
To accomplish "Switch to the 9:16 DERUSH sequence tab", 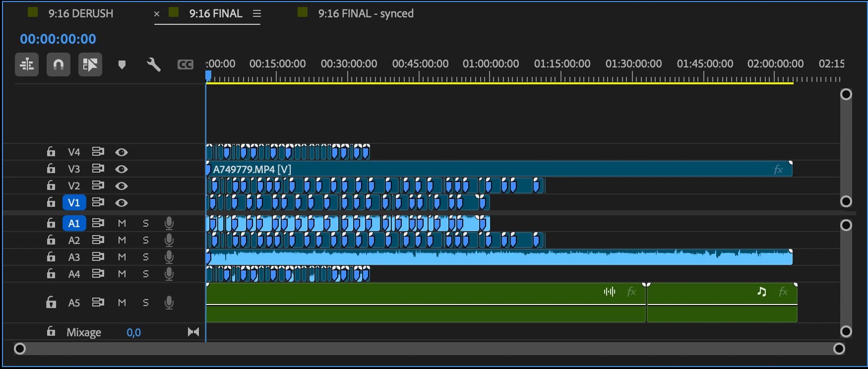I will click(80, 13).
